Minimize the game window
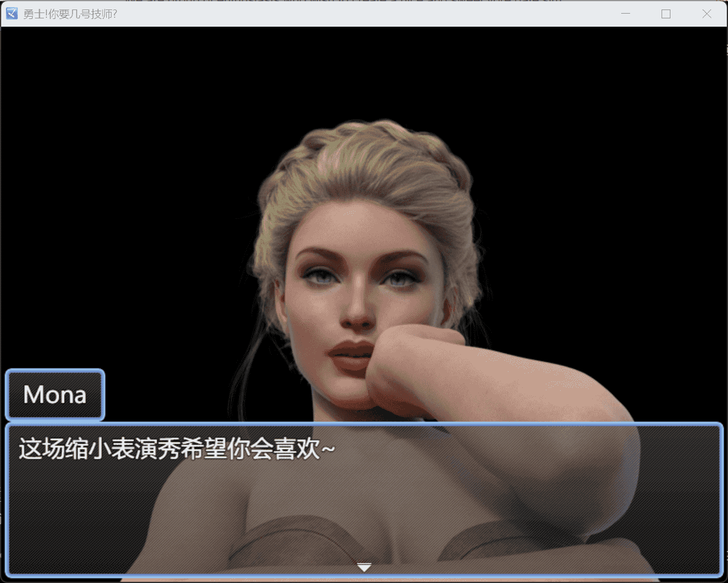Viewport: 728px width, 583px height. pos(625,14)
